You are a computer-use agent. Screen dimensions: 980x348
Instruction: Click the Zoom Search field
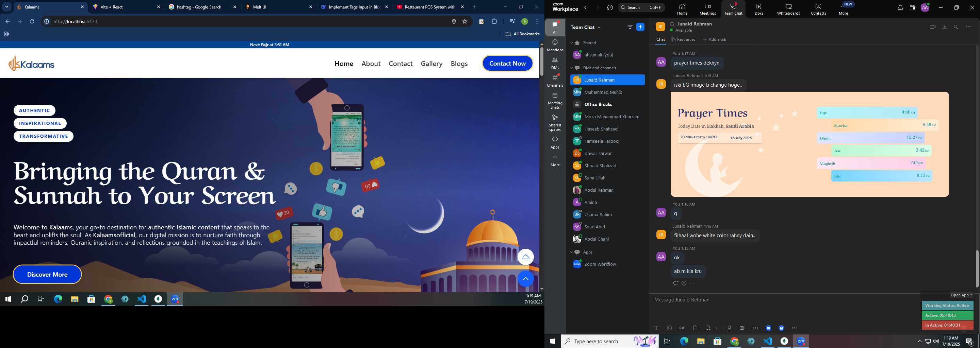[641, 7]
